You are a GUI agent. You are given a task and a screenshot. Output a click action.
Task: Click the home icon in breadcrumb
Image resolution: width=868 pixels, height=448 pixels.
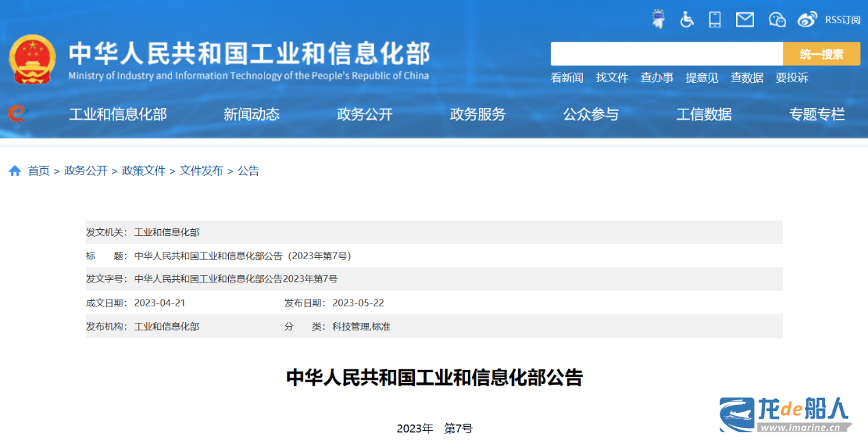tap(15, 171)
